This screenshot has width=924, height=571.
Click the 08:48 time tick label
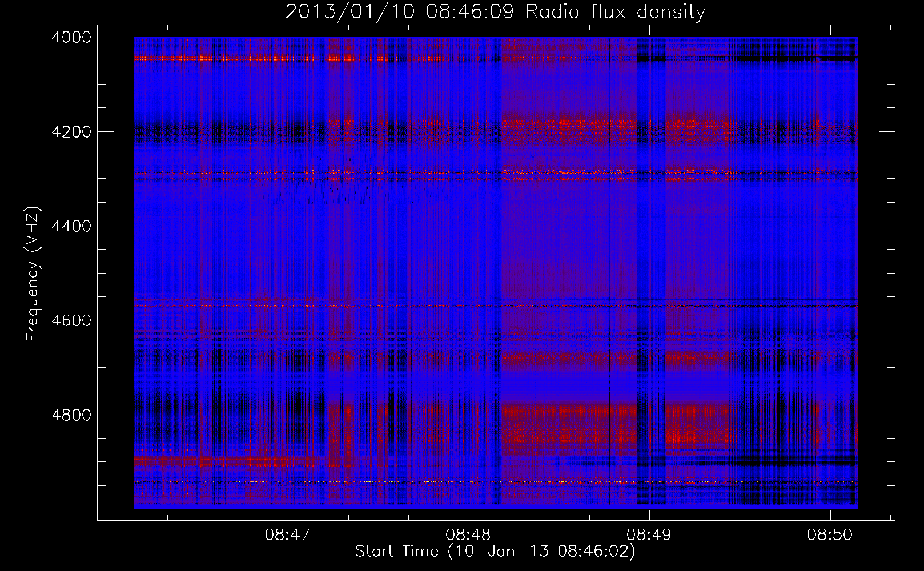click(x=468, y=534)
